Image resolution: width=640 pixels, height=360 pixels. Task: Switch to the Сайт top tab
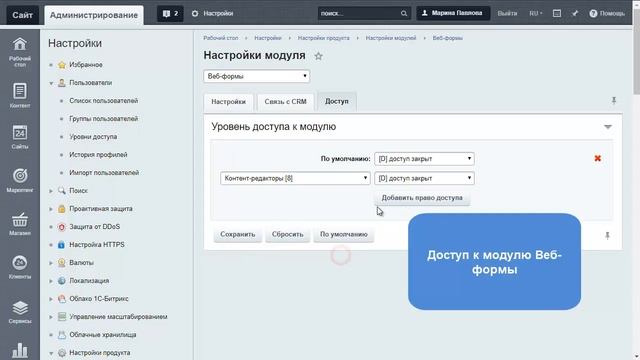(22, 15)
